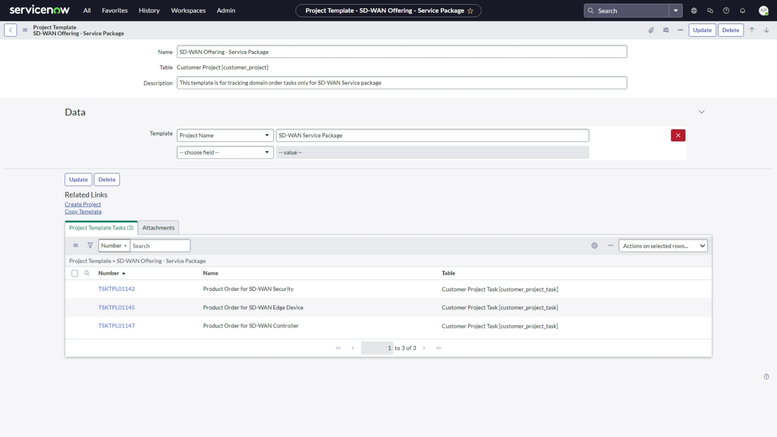This screenshot has height=437, width=777.
Task: Open the History menu
Action: point(149,10)
